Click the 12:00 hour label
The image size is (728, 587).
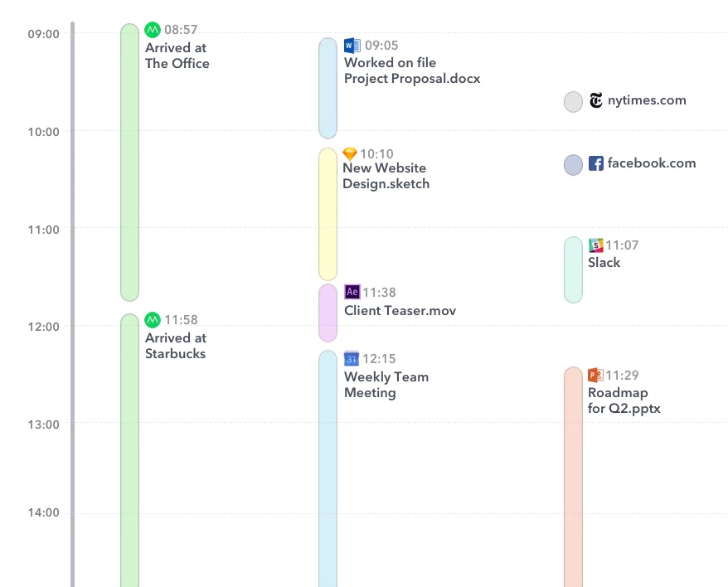point(44,327)
